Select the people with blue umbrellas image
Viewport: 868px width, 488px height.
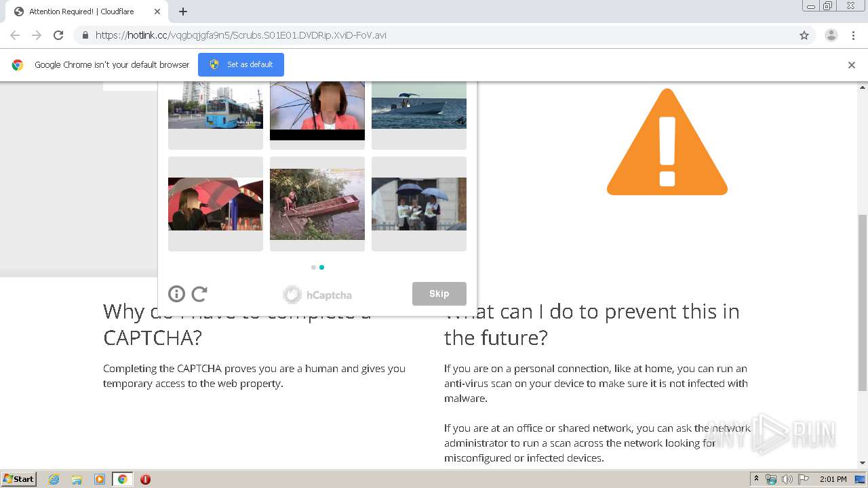coord(419,204)
